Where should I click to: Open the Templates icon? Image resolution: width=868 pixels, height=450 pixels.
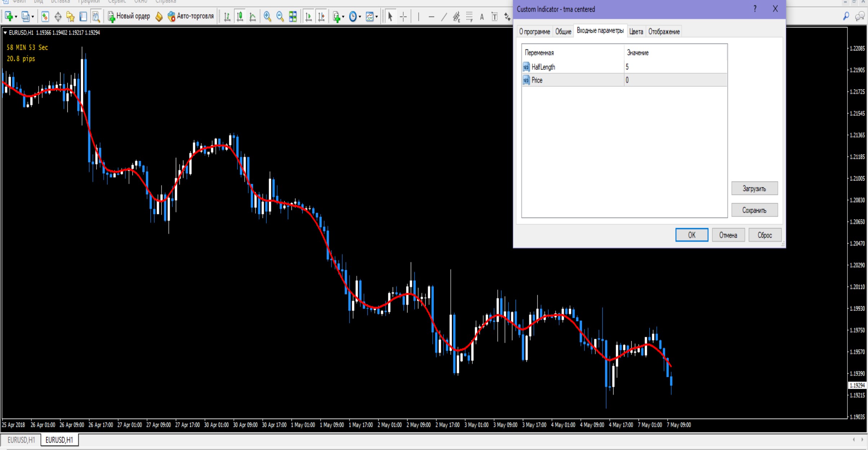click(370, 17)
